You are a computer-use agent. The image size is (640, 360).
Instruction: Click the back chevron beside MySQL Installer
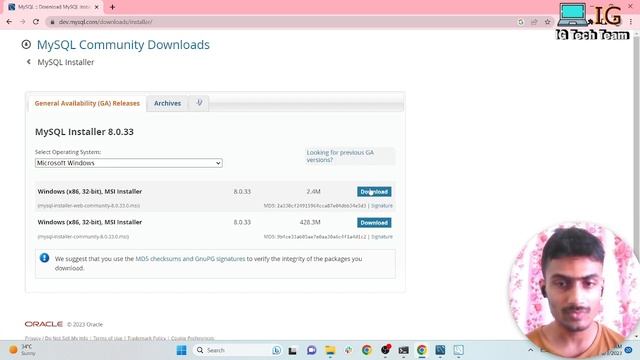(x=29, y=62)
